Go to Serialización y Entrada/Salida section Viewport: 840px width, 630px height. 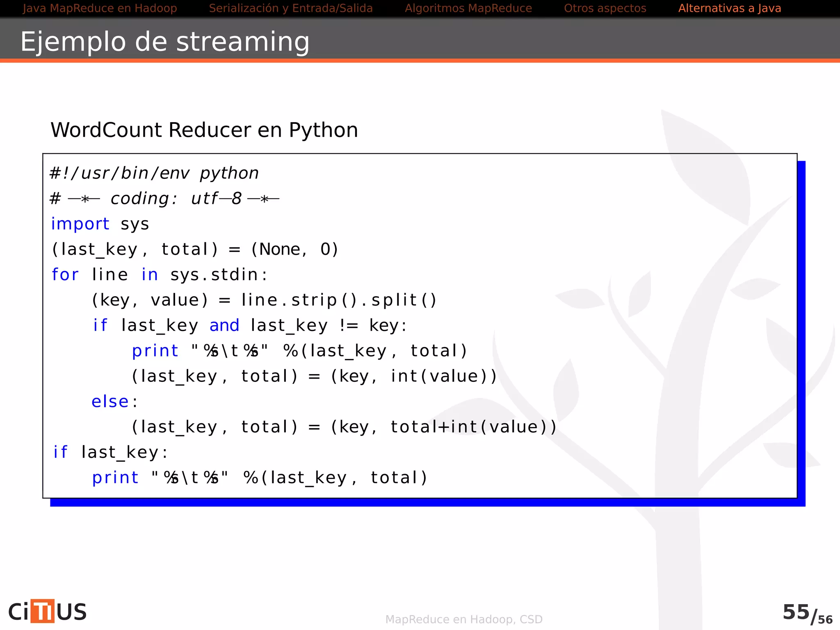click(x=291, y=8)
